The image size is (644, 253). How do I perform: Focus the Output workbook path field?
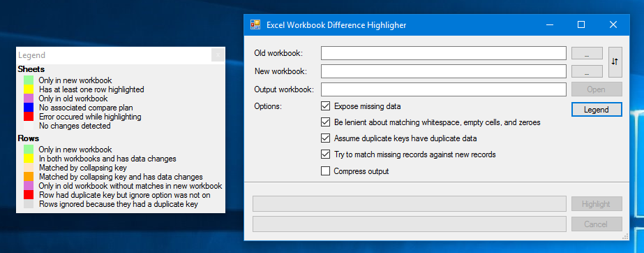(x=444, y=89)
